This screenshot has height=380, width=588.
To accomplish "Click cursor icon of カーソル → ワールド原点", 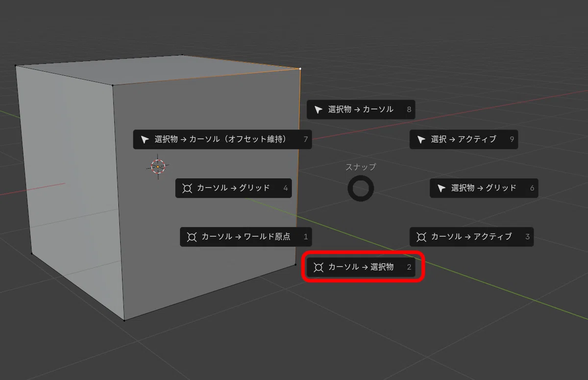I will click(192, 237).
